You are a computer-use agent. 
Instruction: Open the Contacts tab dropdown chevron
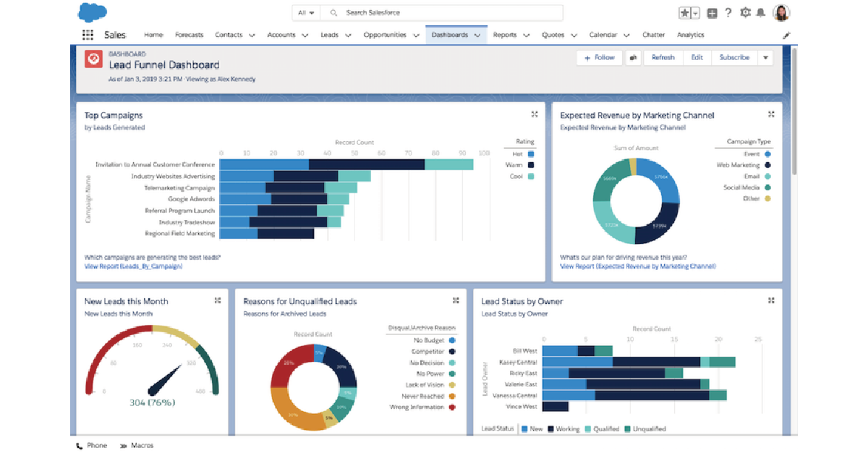point(252,35)
